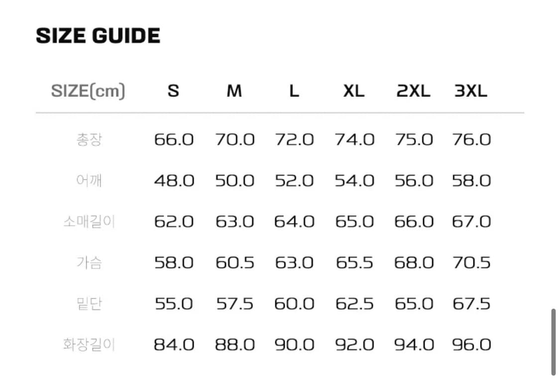
Task: Click the 소매길이 row label
Action: 89,221
